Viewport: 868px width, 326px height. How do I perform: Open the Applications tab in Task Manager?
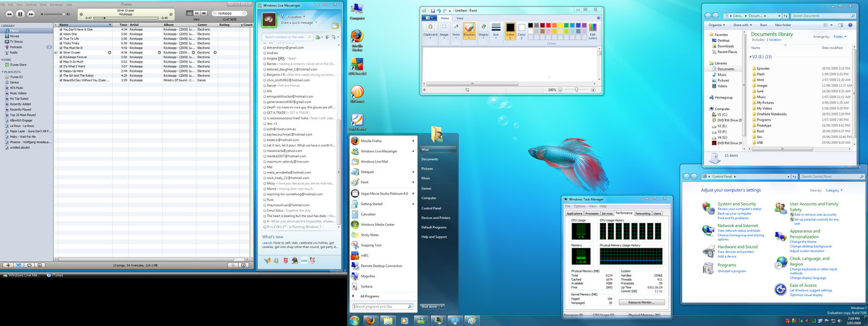click(575, 214)
